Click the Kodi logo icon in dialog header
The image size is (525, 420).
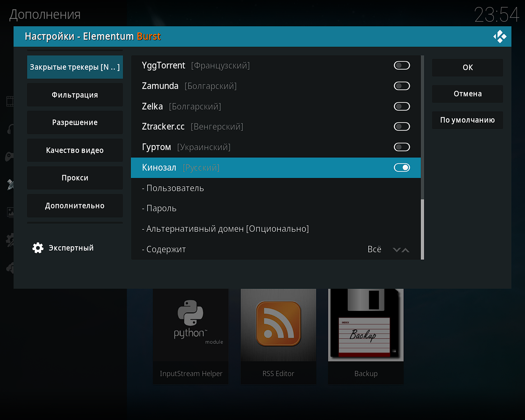[500, 37]
